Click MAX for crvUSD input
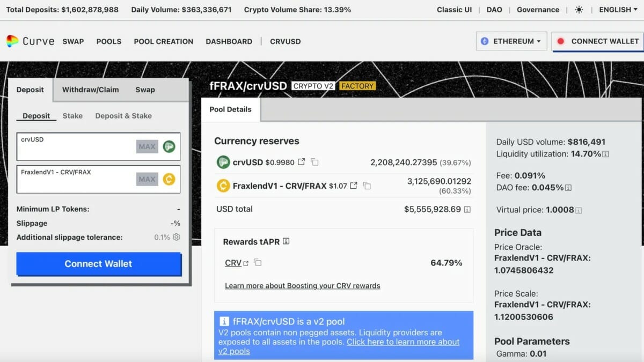This screenshot has height=362, width=644. coord(147,146)
